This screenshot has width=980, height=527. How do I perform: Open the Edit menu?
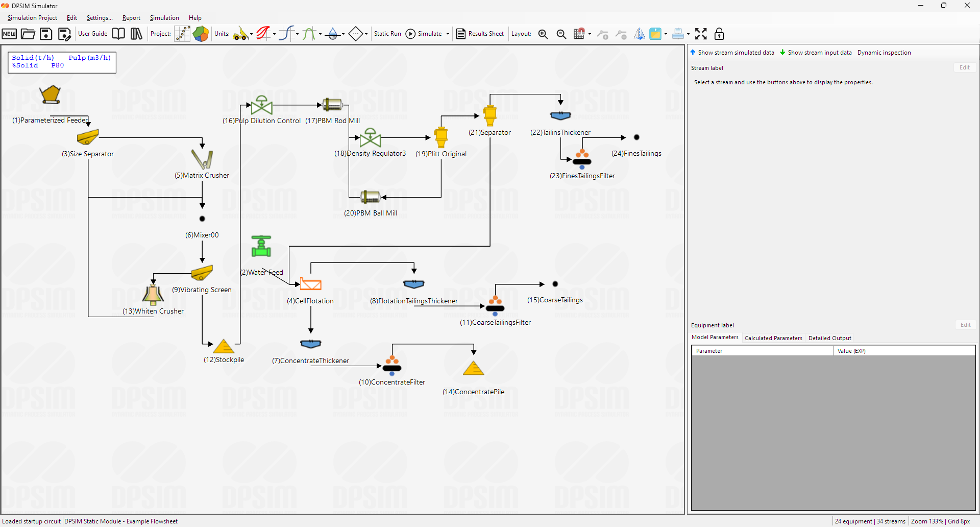tap(72, 18)
